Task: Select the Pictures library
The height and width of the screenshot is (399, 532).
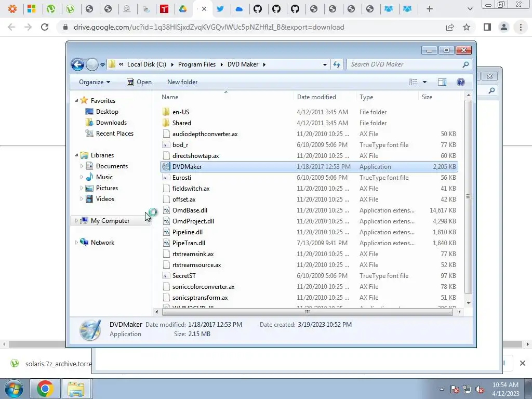Action: point(107,188)
